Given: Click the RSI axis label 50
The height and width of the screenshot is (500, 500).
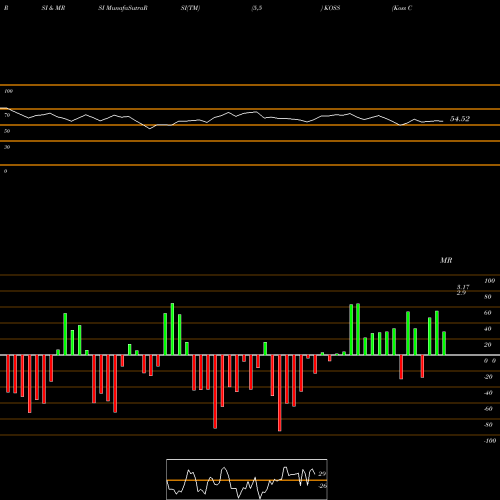Looking at the screenshot, I should coord(7,131).
